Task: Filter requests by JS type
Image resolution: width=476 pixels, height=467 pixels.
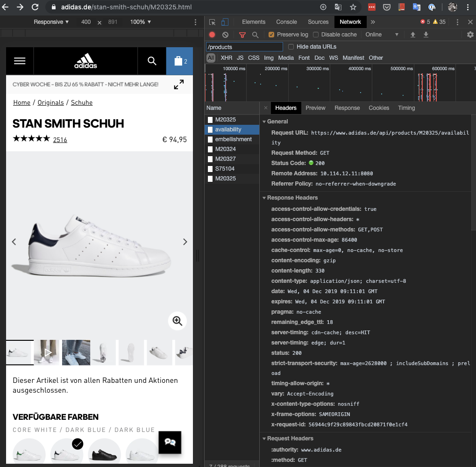Action: click(240, 58)
